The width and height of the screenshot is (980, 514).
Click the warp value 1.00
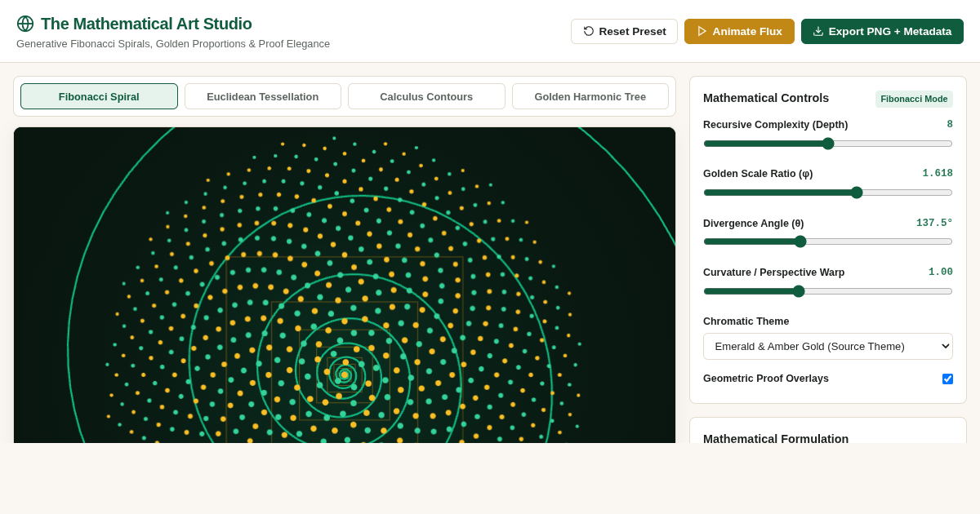click(x=941, y=273)
